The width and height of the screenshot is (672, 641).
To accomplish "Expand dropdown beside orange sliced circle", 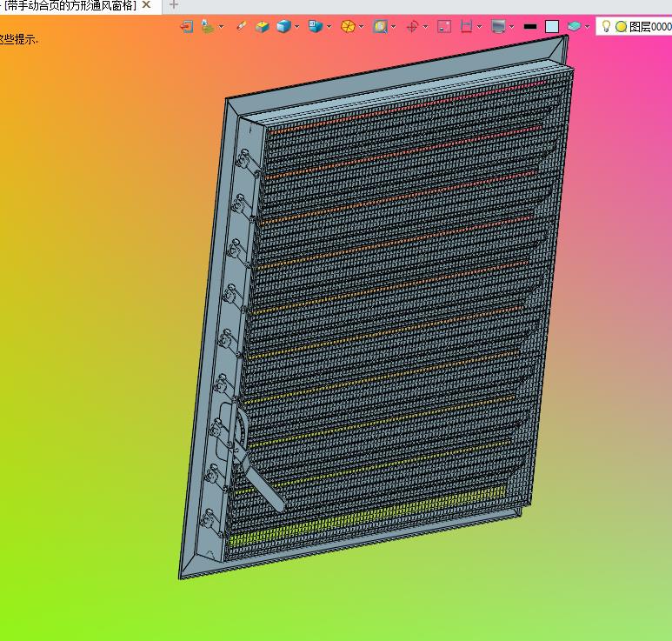I will (362, 27).
